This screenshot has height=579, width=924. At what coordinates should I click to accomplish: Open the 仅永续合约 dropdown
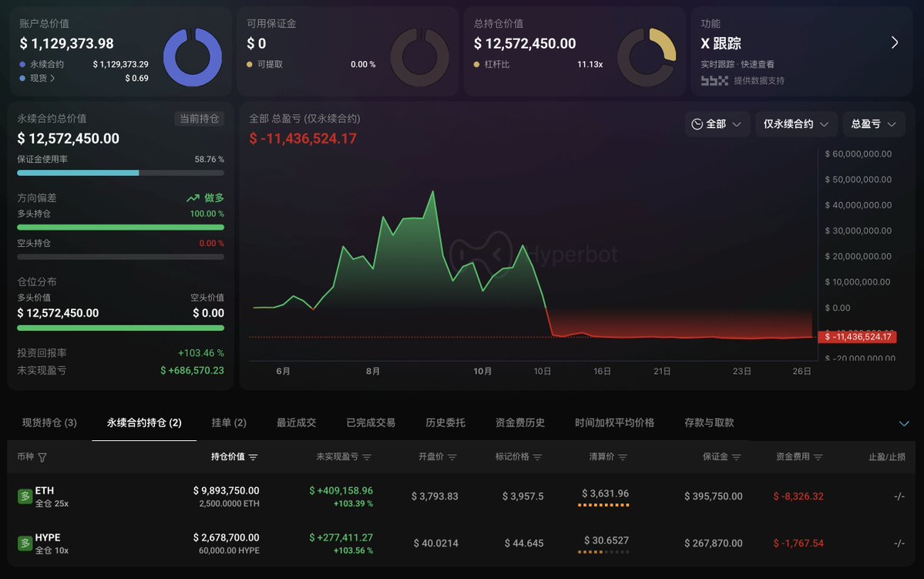(x=796, y=124)
